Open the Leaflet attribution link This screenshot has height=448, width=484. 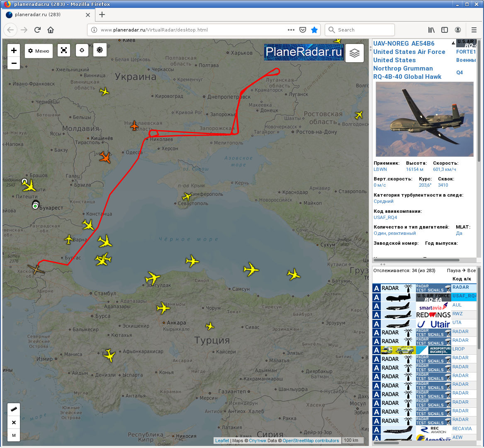point(222,441)
